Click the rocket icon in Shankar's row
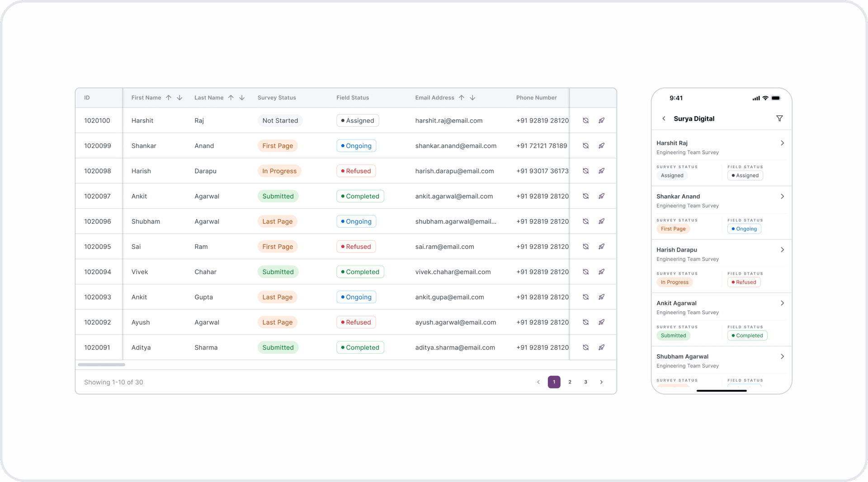 coord(601,146)
